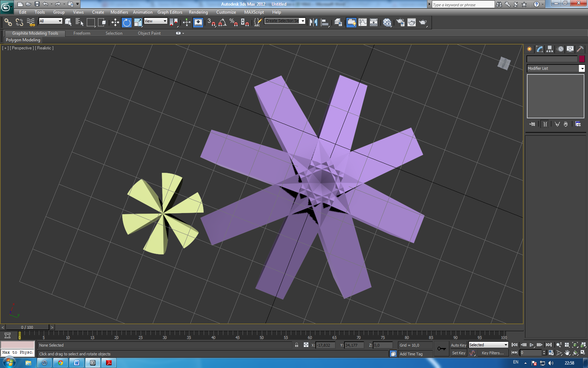This screenshot has height=368, width=588.
Task: Open the Modifiers menu
Action: (x=119, y=12)
